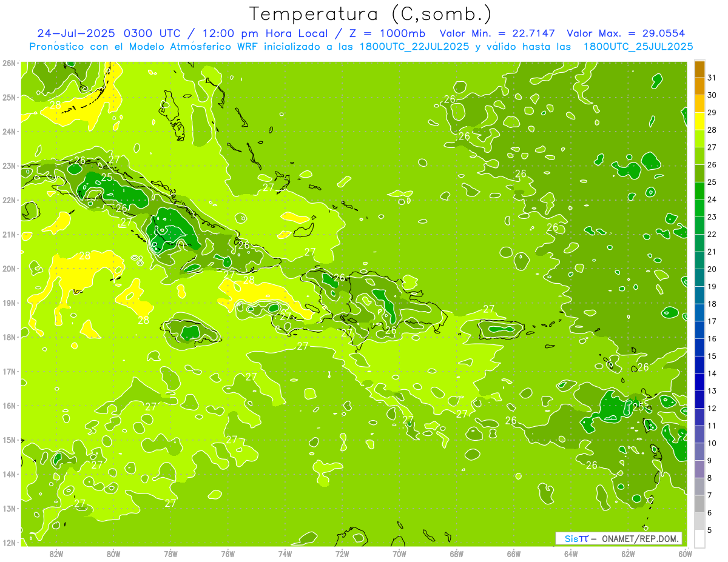Image resolution: width=728 pixels, height=562 pixels.
Task: Pick the lime swatch between 27 and 28
Action: point(699,139)
